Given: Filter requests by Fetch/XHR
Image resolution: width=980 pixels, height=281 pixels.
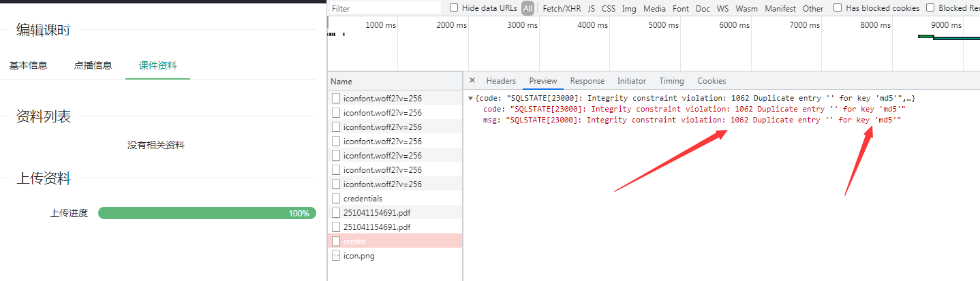Looking at the screenshot, I should tap(562, 9).
